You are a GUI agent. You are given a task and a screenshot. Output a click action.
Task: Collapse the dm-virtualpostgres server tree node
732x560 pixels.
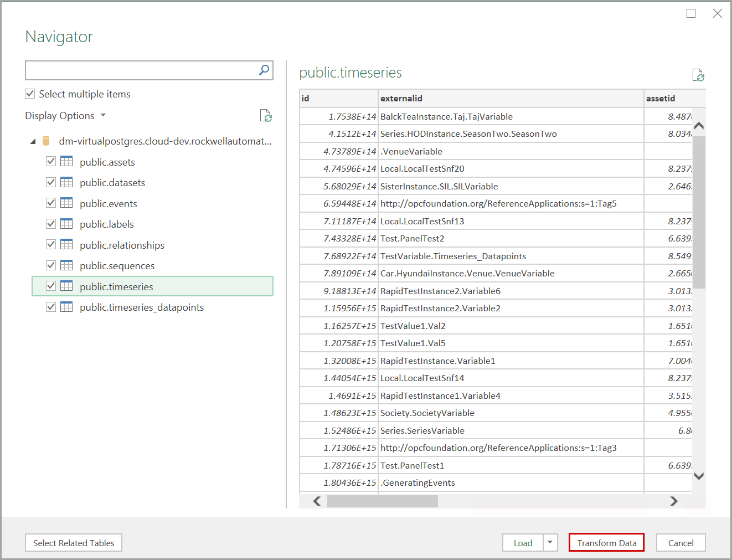pyautogui.click(x=33, y=141)
